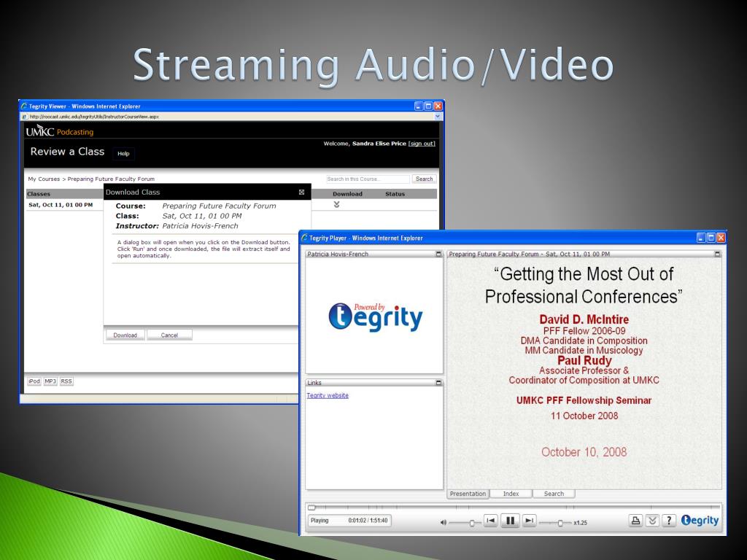Click the Download button in the dialog
The height and width of the screenshot is (560, 747).
point(125,335)
